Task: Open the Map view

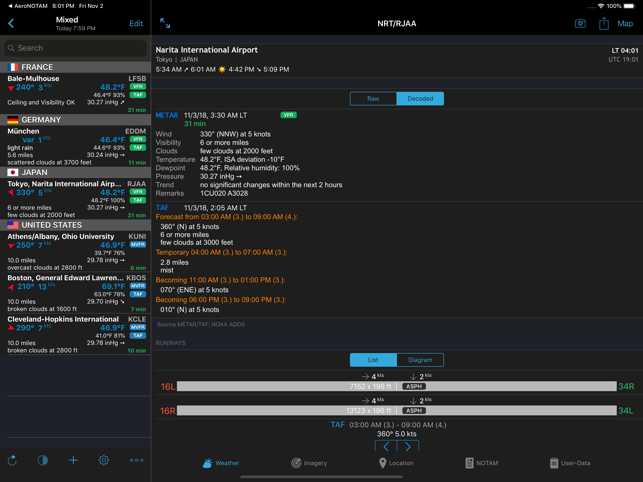Action: [625, 23]
